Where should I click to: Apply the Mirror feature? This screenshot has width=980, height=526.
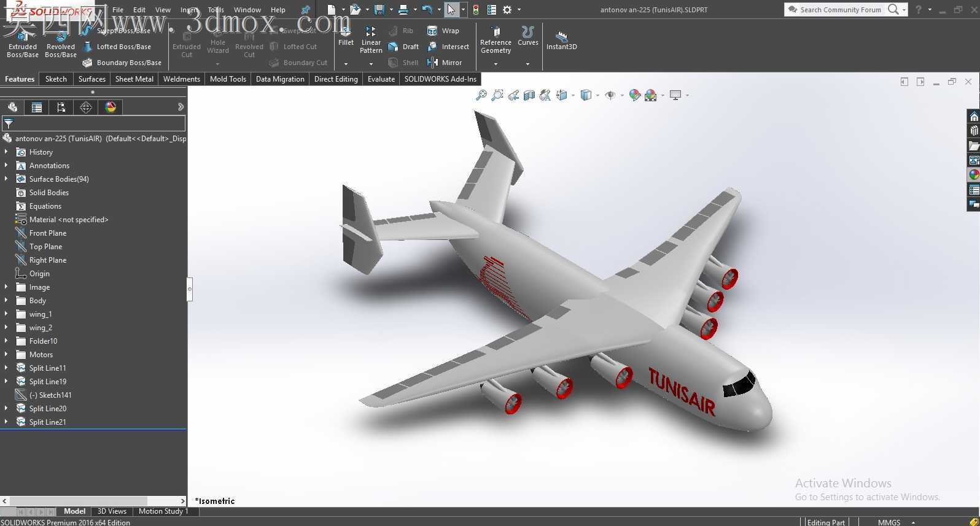click(445, 63)
